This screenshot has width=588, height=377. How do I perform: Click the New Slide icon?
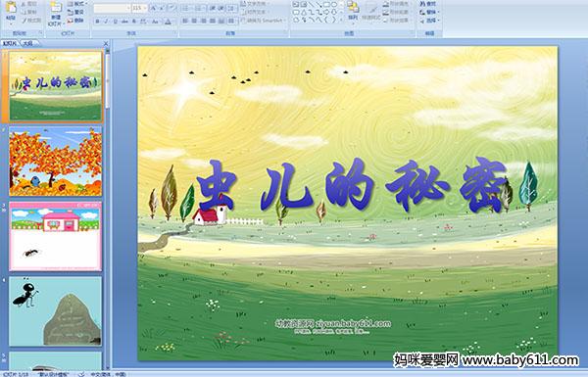coord(56,8)
